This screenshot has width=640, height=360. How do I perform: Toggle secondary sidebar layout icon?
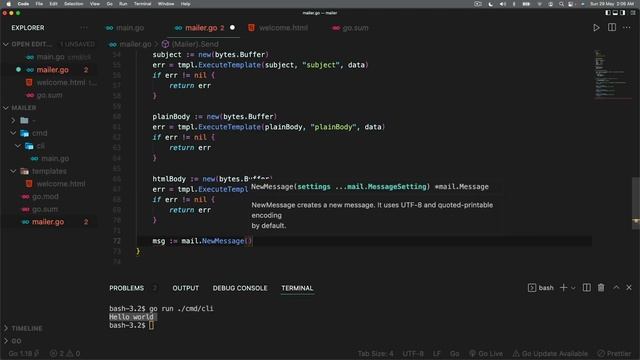[622, 13]
